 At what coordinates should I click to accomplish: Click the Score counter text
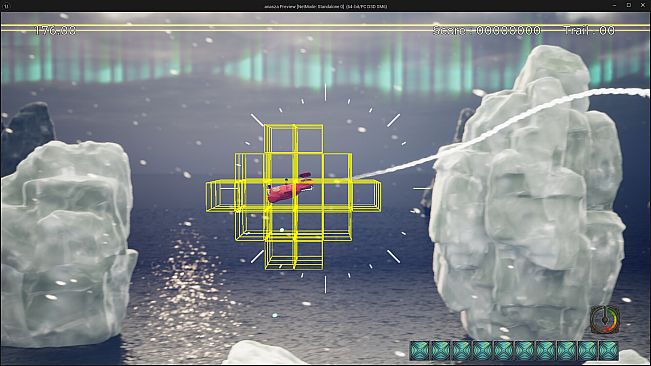click(487, 30)
